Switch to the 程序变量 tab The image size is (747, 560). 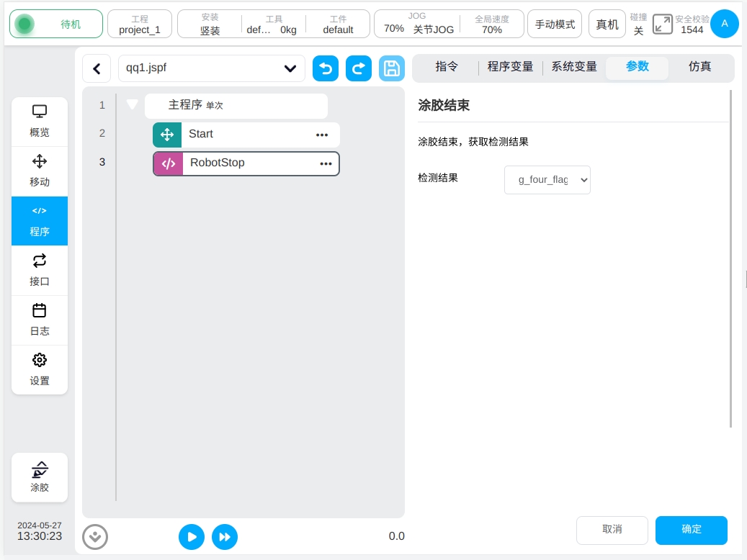510,67
